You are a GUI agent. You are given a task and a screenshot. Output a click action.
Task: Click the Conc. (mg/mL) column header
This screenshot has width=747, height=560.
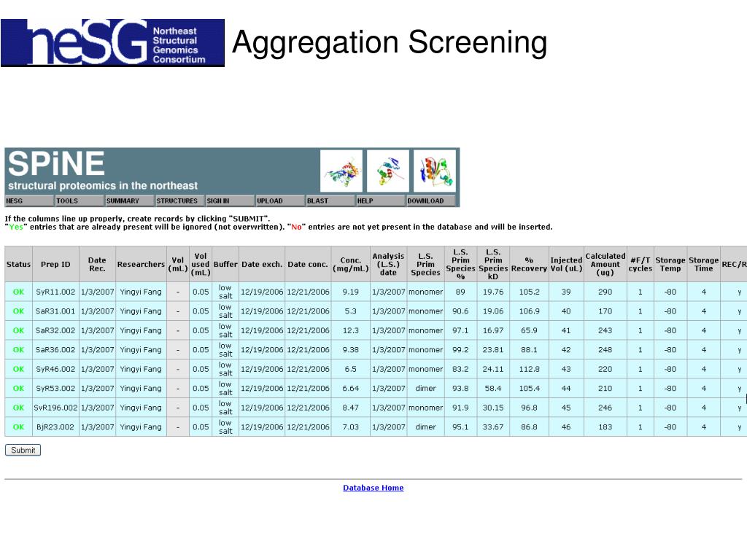(351, 264)
